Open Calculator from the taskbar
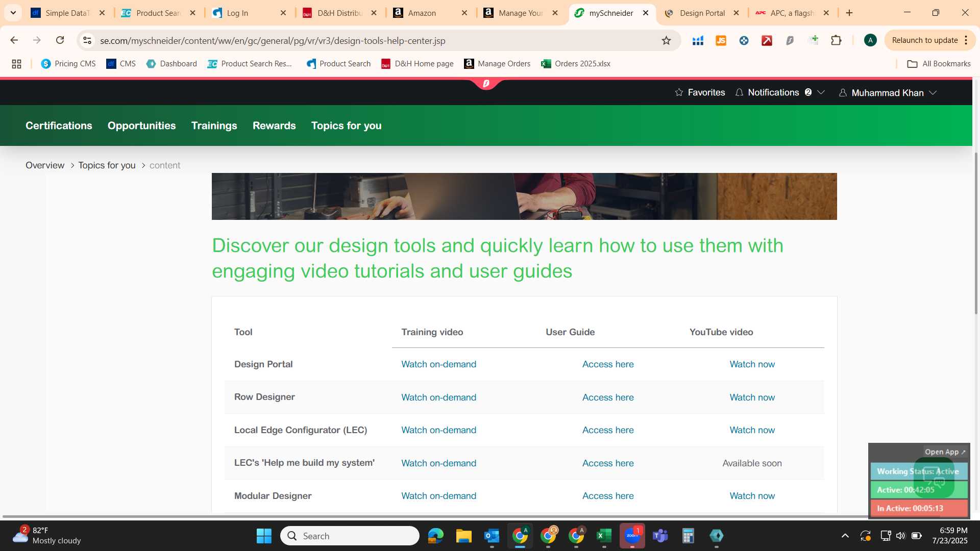This screenshot has height=551, width=980. click(688, 536)
